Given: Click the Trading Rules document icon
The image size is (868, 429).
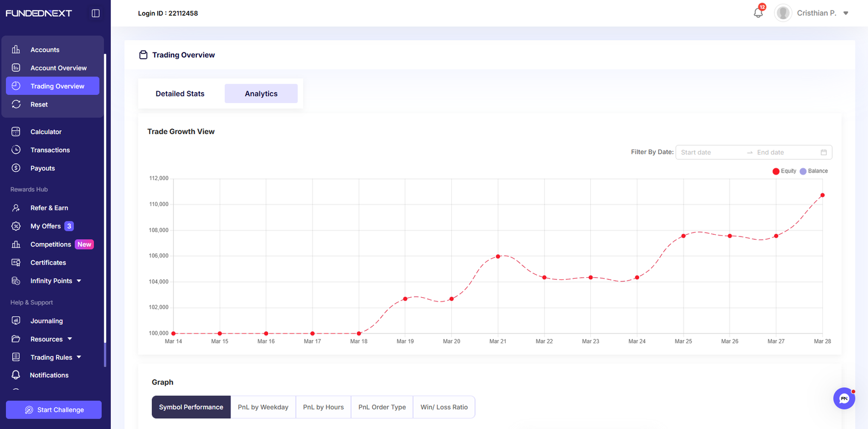Looking at the screenshot, I should 16,357.
